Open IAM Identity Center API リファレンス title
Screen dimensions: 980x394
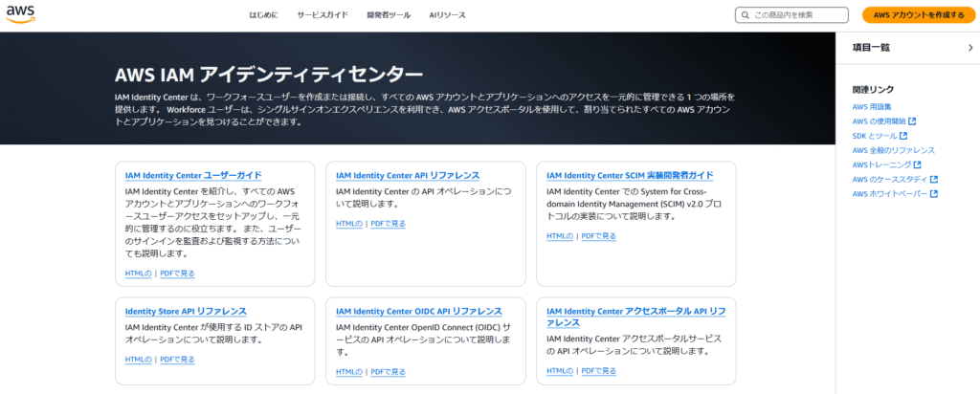(x=408, y=175)
